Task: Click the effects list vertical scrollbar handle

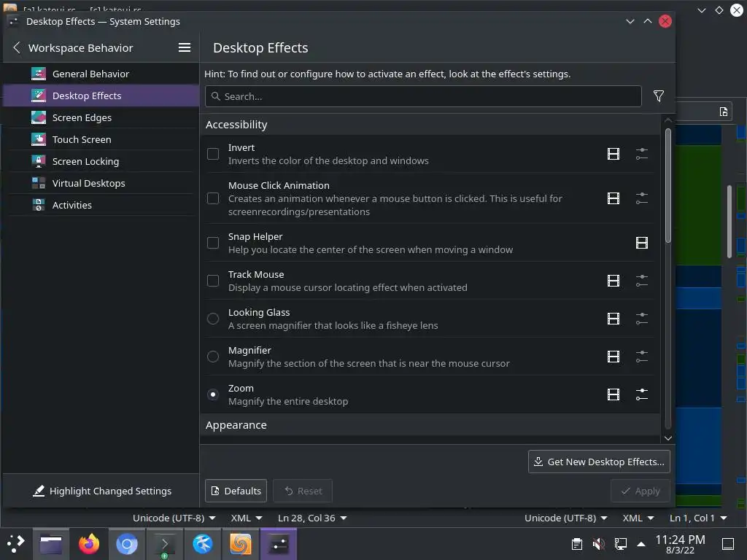Action: [668, 186]
